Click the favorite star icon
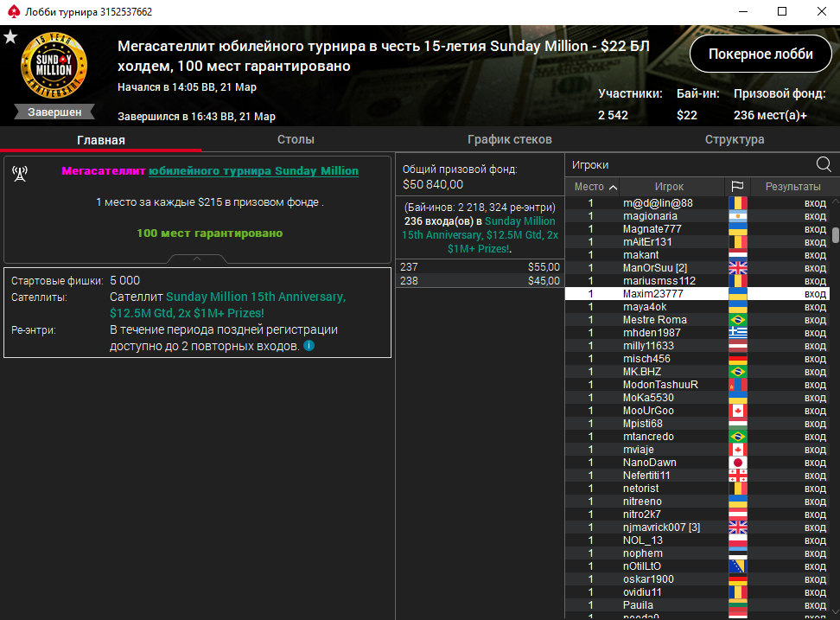Viewport: 840px width, 620px height. click(10, 37)
